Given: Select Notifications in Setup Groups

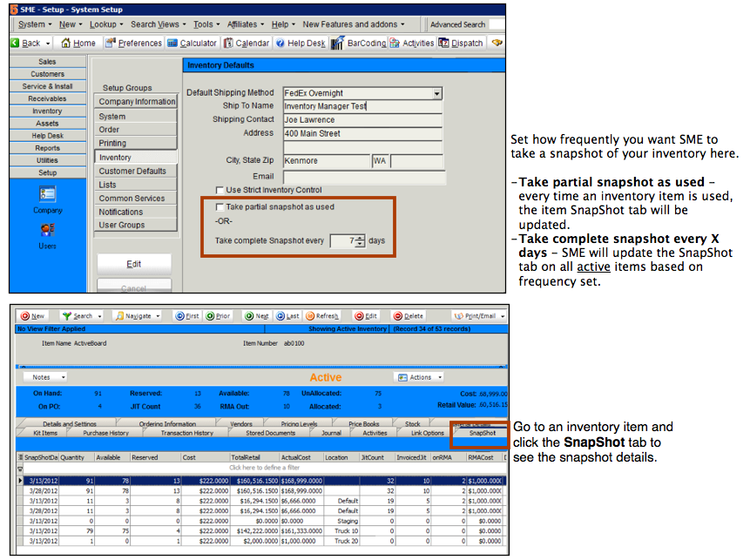Looking at the screenshot, I should click(x=136, y=212).
